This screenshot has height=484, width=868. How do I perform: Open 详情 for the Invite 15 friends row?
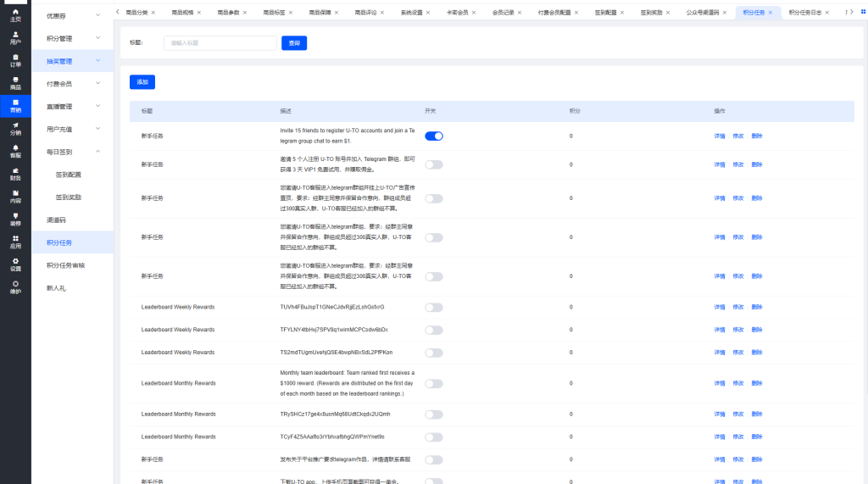tap(719, 136)
